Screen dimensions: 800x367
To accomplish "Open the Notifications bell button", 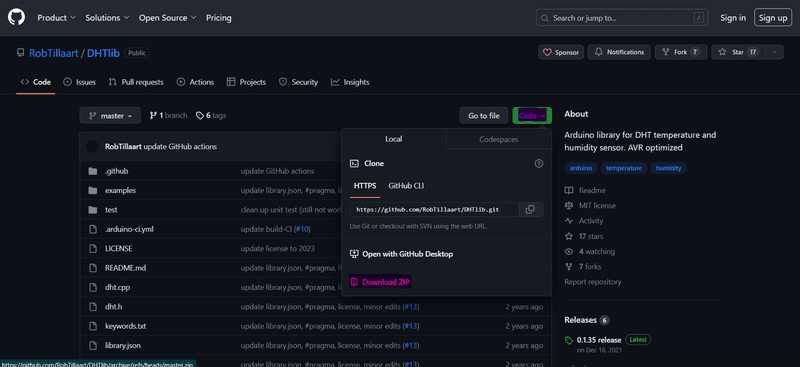I will tap(619, 52).
